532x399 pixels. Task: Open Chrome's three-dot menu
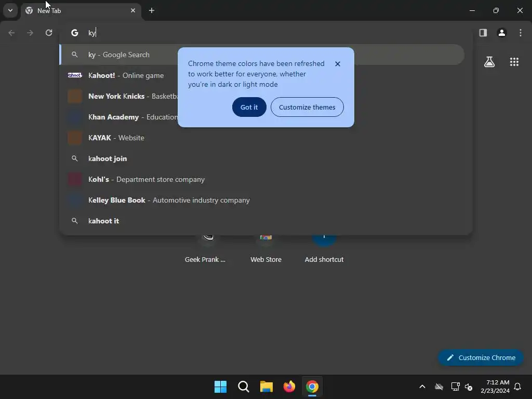click(x=521, y=33)
